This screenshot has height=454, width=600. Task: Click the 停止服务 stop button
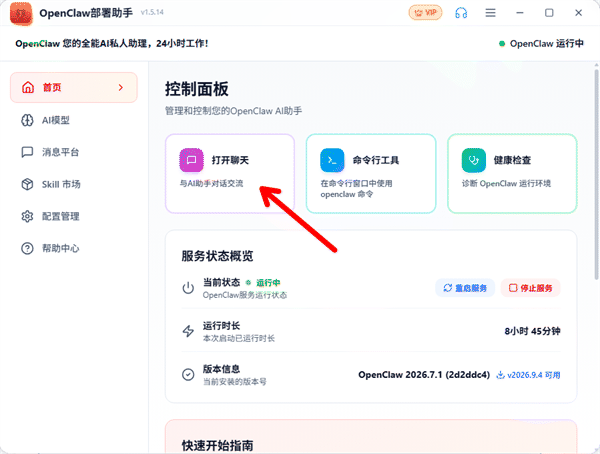(x=531, y=288)
